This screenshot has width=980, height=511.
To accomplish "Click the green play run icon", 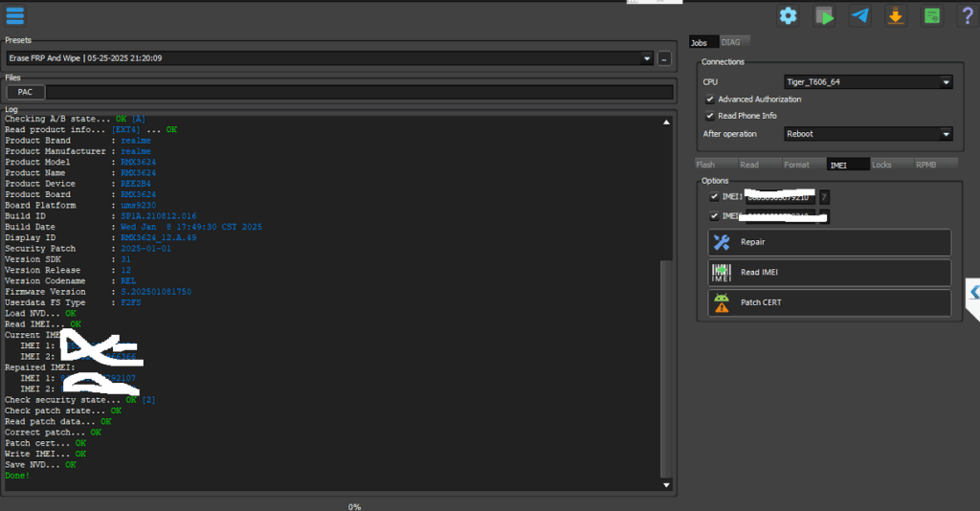I will point(824,15).
